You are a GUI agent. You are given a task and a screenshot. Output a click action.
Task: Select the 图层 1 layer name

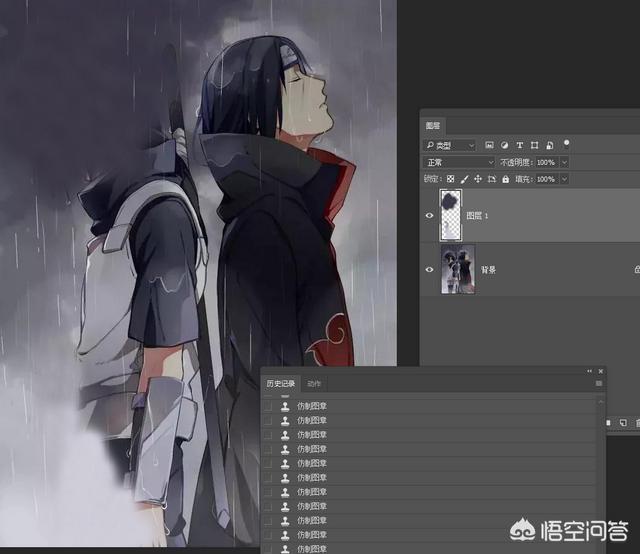point(477,216)
